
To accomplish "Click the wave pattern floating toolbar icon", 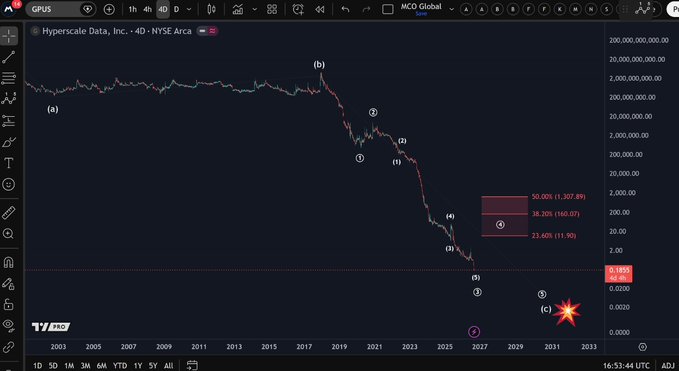I will tap(643, 9).
